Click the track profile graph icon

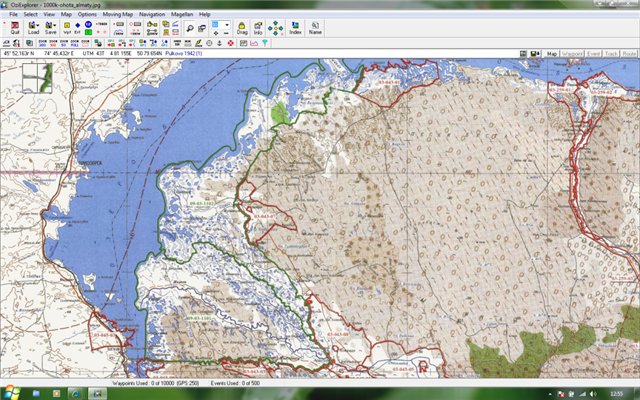click(254, 43)
